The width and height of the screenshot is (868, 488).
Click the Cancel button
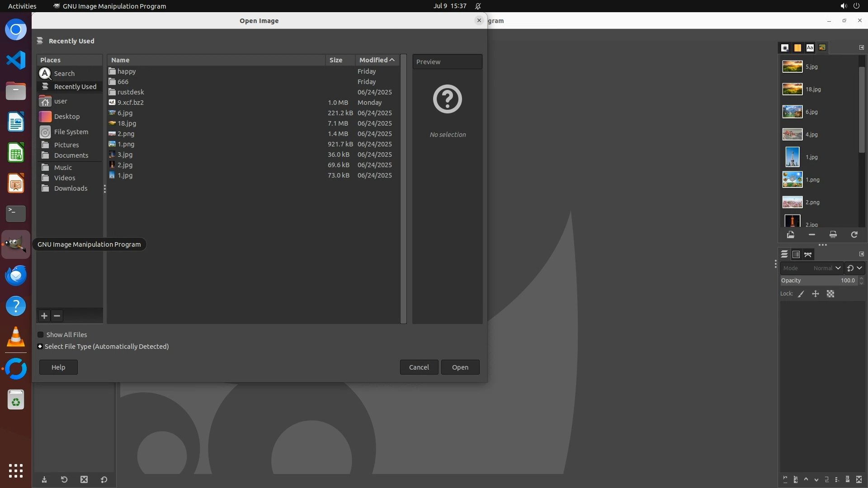419,367
